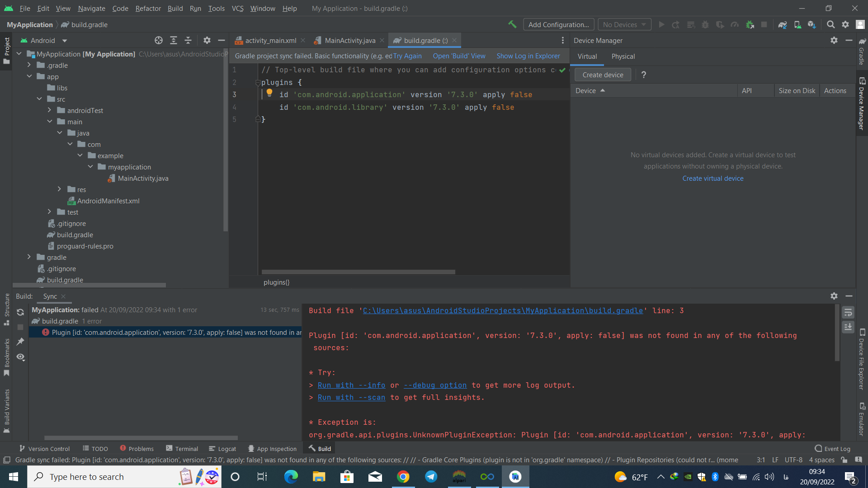Switch to Physical devices tab

[x=623, y=56]
